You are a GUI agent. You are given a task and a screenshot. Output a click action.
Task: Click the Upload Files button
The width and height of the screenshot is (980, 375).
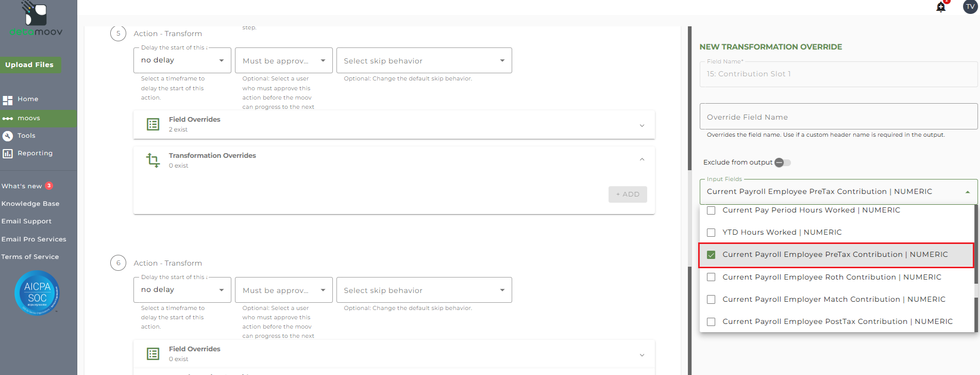29,64
